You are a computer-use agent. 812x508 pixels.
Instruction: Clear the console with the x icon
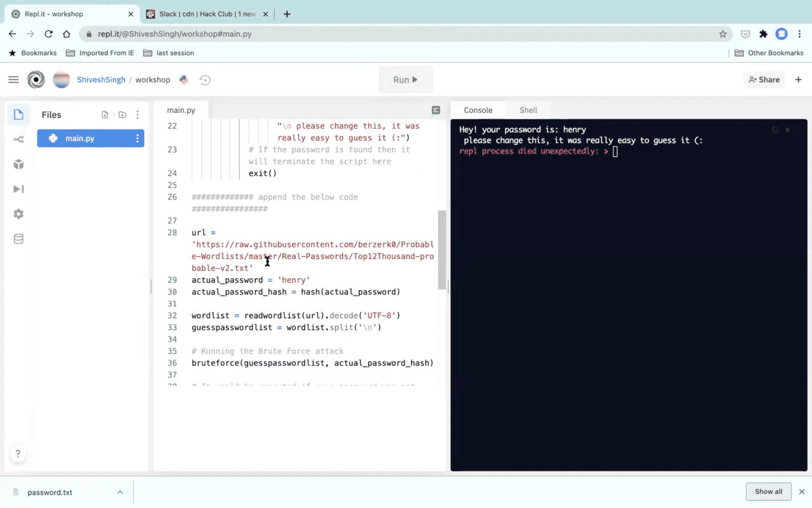coord(788,130)
